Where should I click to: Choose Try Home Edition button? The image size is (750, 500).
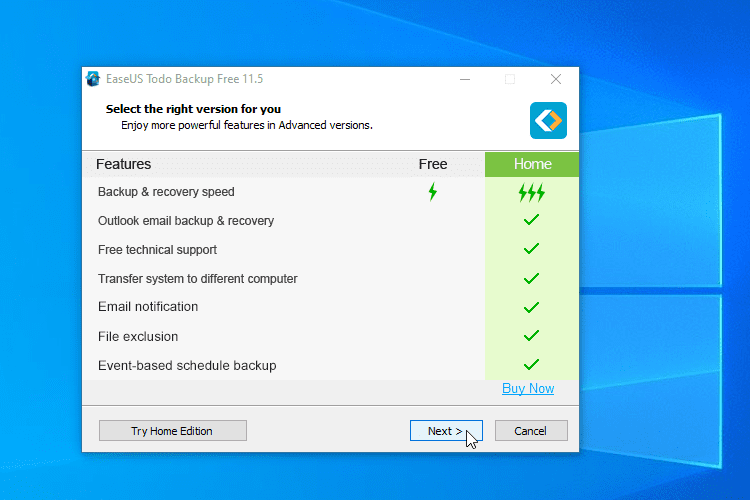(x=173, y=431)
